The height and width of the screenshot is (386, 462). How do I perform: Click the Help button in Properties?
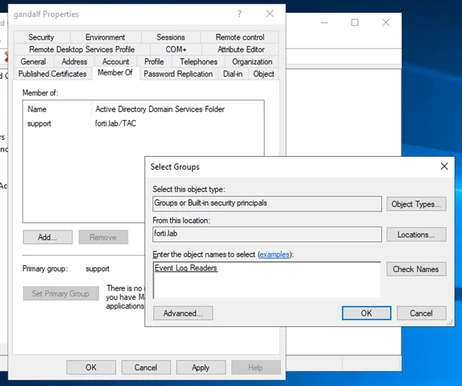pyautogui.click(x=256, y=367)
